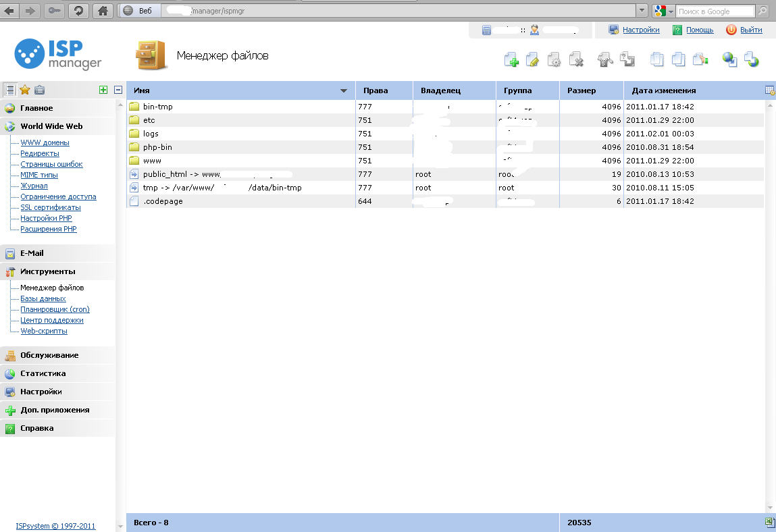The height and width of the screenshot is (532, 776).
Task: Click the create new file icon
Action: (511, 60)
